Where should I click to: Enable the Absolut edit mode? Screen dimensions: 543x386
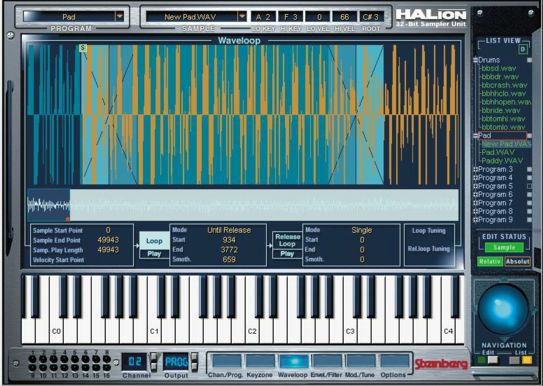(x=517, y=261)
